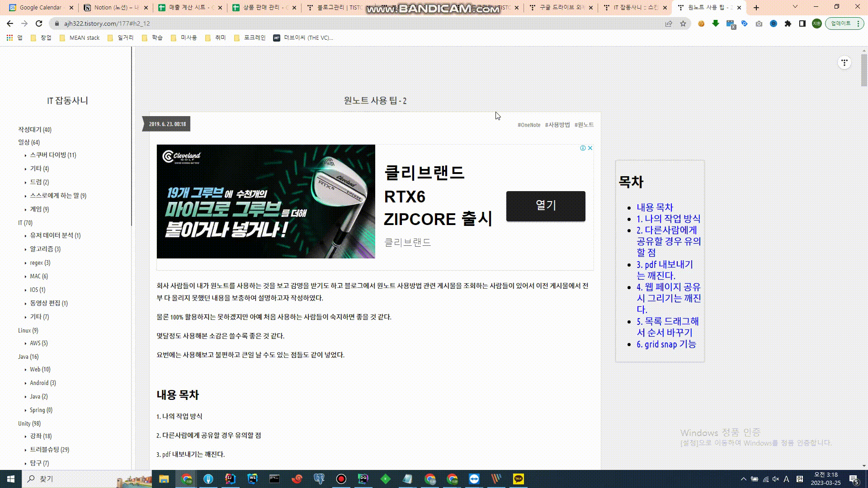868x488 pixels.
Task: Bookmark this page with the star icon
Action: point(683,23)
